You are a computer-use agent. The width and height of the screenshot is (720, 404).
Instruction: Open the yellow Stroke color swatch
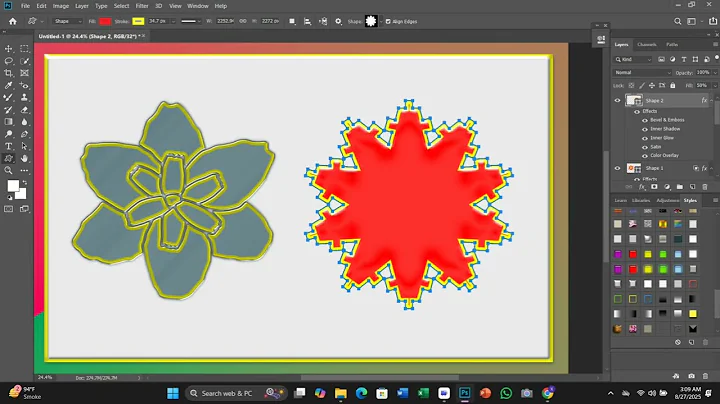[x=138, y=21]
